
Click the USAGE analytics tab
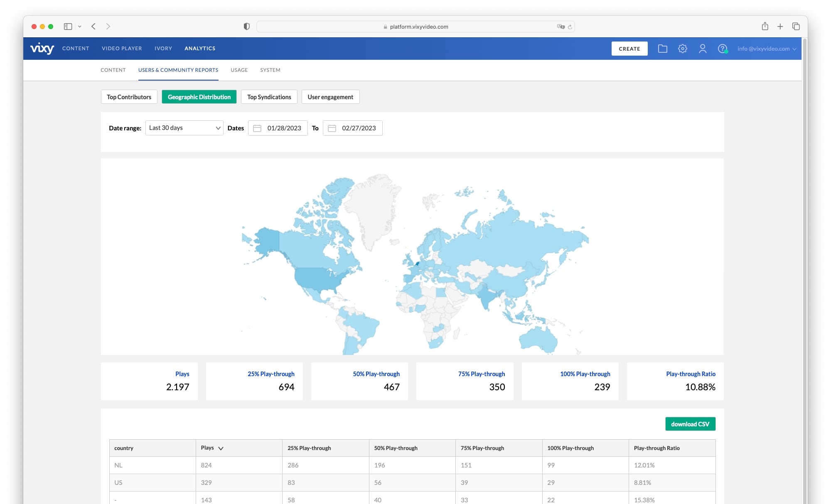click(x=240, y=70)
